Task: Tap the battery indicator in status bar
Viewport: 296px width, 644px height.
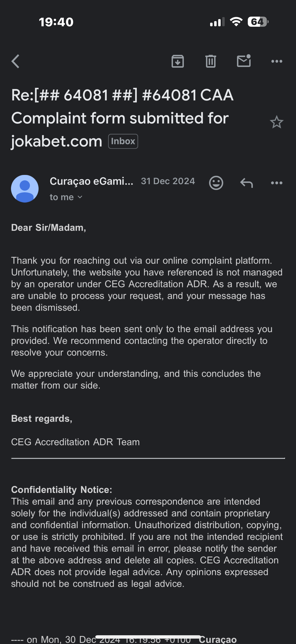Action: tap(258, 22)
